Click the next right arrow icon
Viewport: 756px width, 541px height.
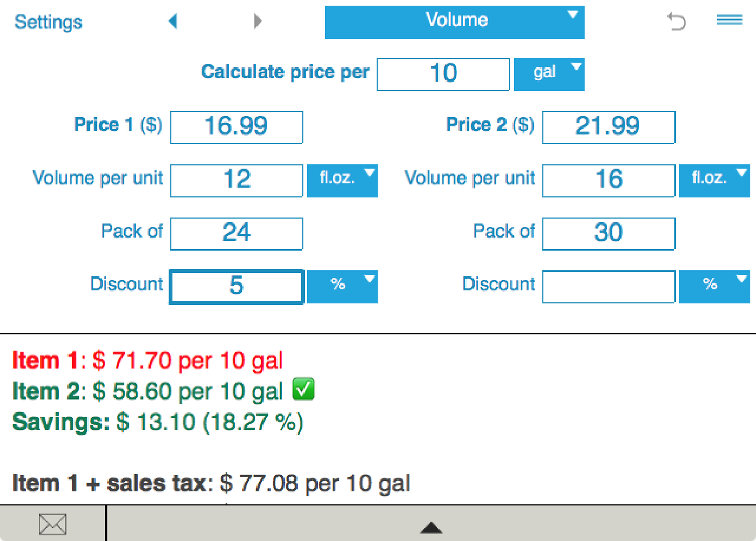coord(258,21)
